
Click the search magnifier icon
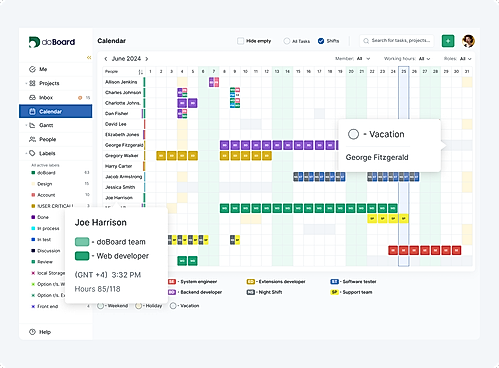[x=366, y=41]
